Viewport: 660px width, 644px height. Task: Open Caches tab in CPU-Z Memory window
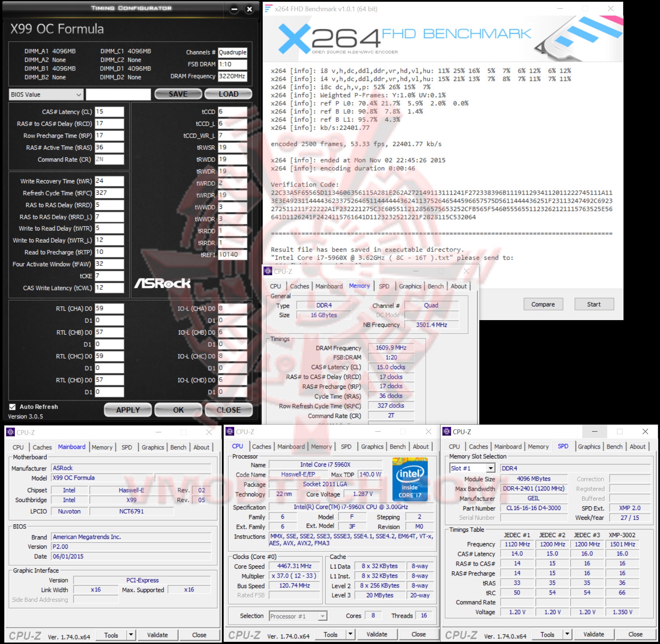click(299, 286)
